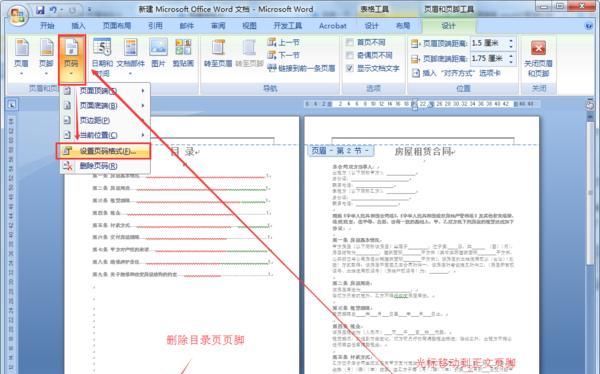This screenshot has width=600, height=374.
Task: Edit 页眉顶端距离 value 1.5 厘米
Action: tap(488, 43)
